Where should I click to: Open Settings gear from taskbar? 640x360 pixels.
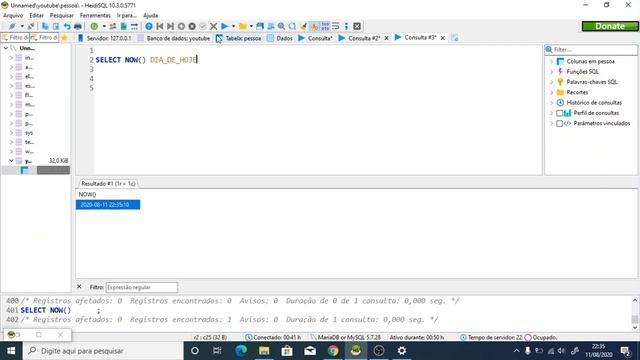tap(402, 351)
